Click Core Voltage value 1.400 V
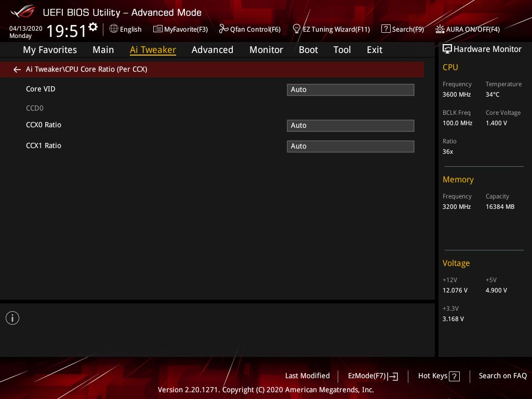Viewport: 532px width, 399px height. coord(496,123)
